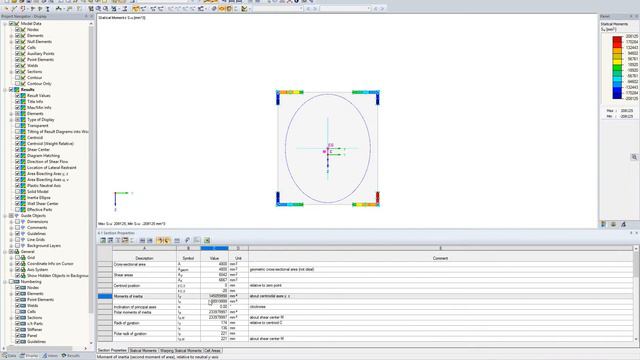Collapse the Numbering tree node
Viewport: 640px width, 360px height.
(5, 282)
